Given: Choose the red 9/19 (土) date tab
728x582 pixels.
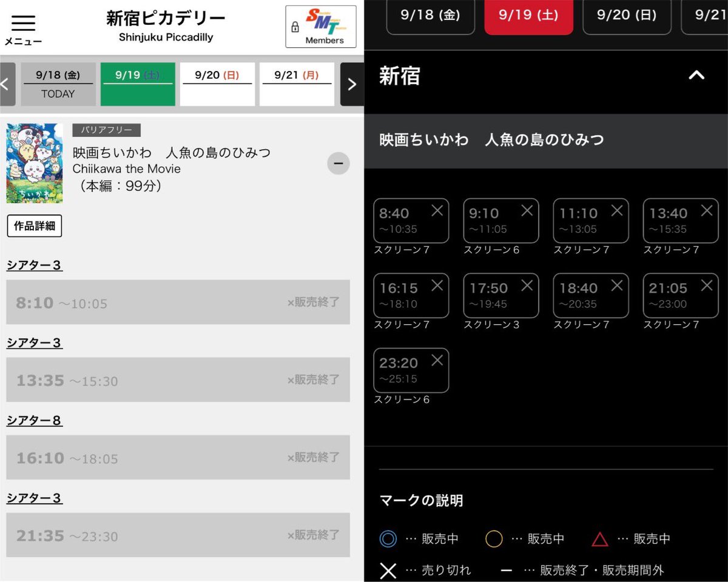Looking at the screenshot, I should coord(528,17).
